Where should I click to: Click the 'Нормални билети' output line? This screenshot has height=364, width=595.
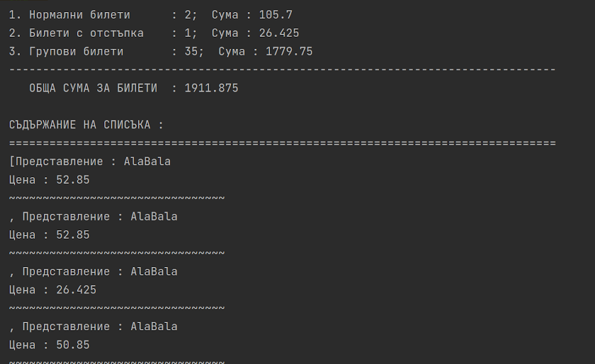151,15
